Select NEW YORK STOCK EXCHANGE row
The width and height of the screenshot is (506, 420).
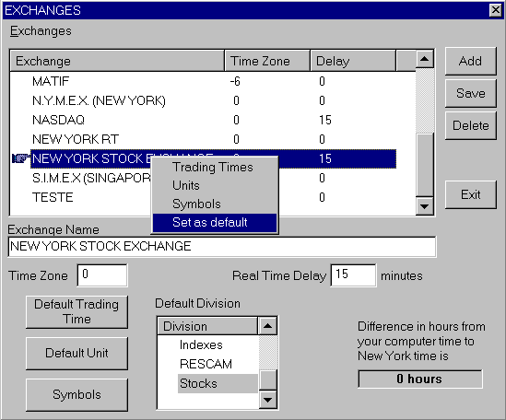(x=213, y=158)
